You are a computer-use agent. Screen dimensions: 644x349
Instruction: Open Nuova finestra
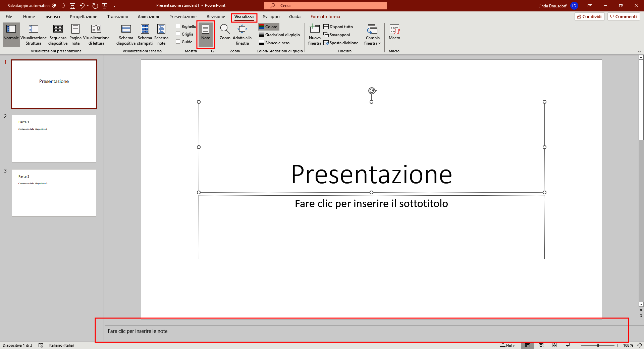click(x=315, y=35)
